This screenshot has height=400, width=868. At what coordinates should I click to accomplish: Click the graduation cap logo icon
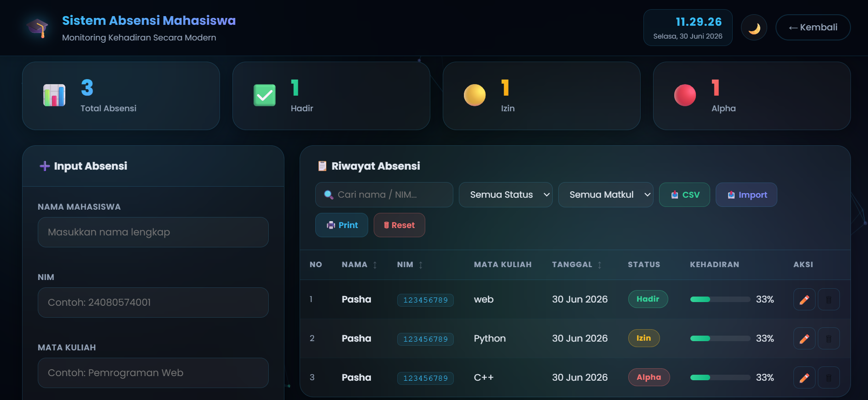37,28
